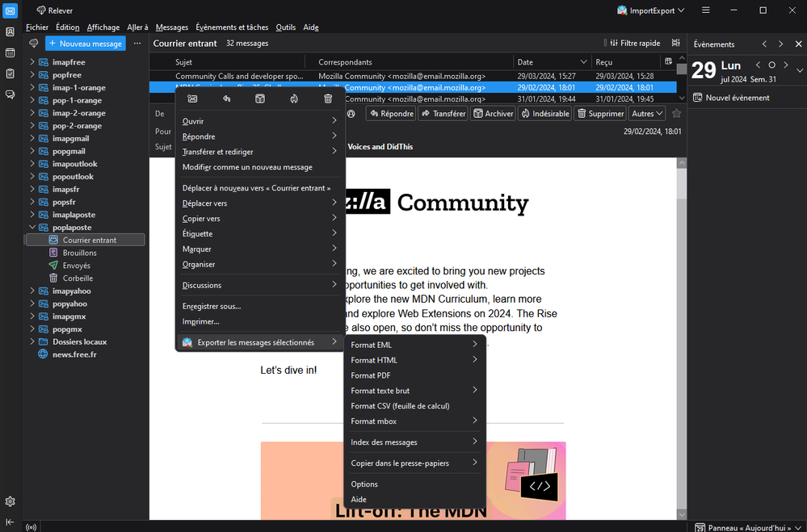Select the Community Calls message row

pyautogui.click(x=413, y=76)
